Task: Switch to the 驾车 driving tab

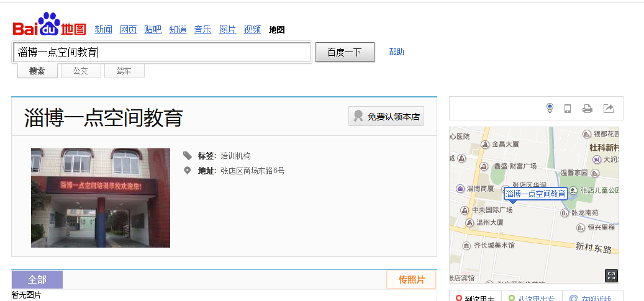Action: pos(124,71)
